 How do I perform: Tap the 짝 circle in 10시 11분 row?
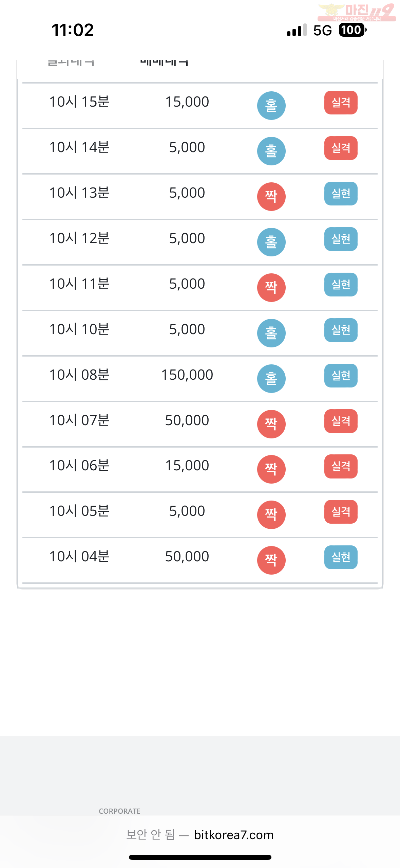point(271,288)
